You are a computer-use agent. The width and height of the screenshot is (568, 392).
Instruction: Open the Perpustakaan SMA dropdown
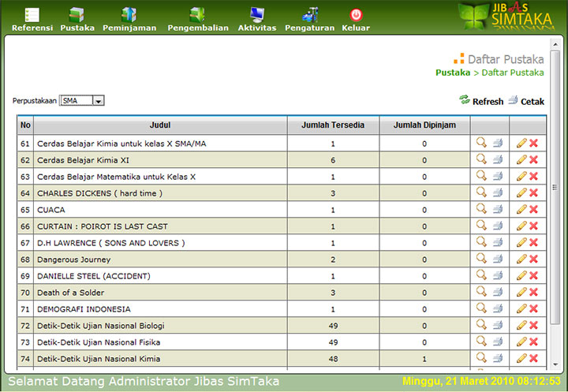coord(82,100)
